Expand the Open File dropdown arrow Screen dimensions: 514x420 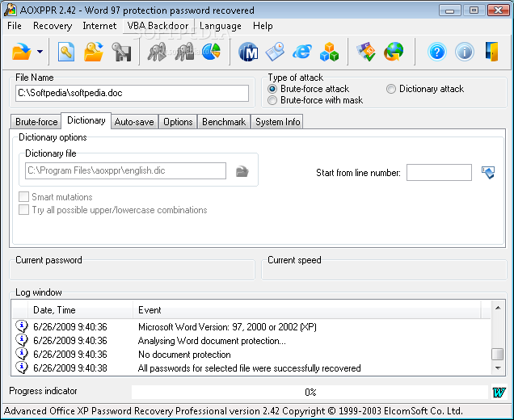tap(40, 52)
